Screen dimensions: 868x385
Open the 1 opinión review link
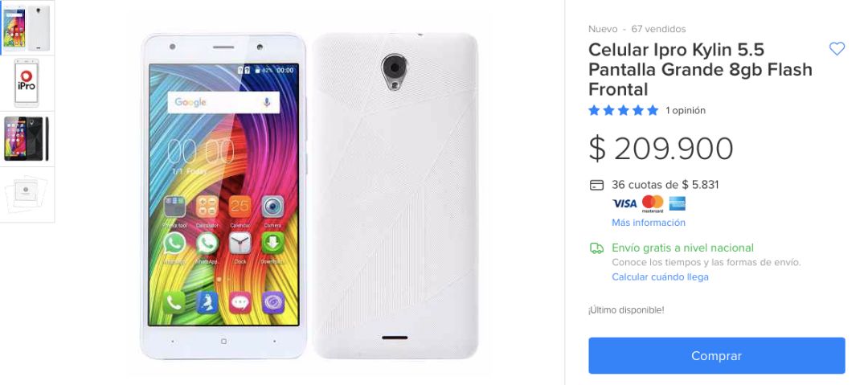(686, 110)
